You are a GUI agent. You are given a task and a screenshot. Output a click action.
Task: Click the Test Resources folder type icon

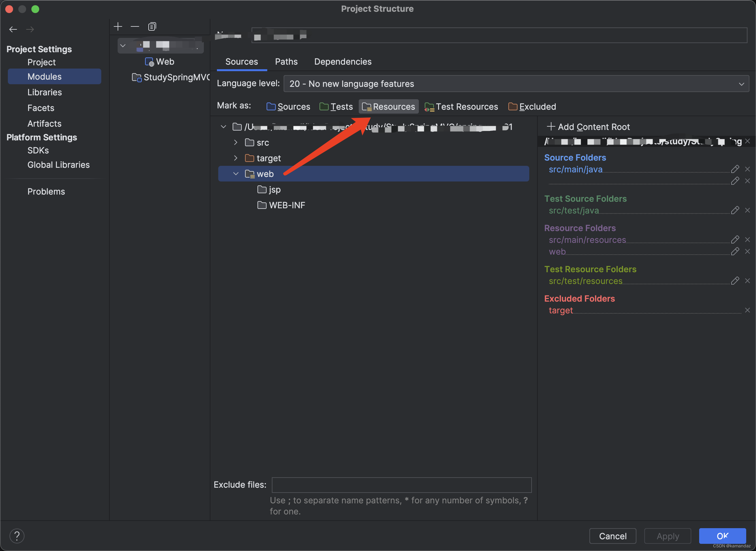click(429, 107)
